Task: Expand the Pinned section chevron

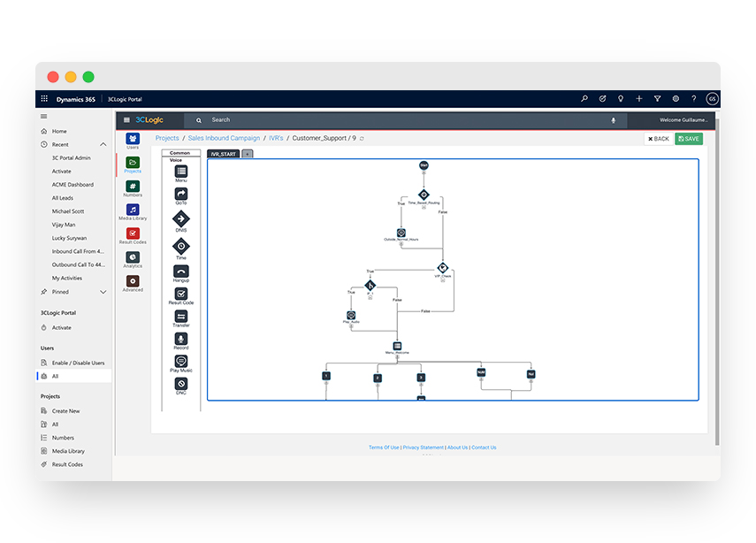Action: pyautogui.click(x=103, y=292)
